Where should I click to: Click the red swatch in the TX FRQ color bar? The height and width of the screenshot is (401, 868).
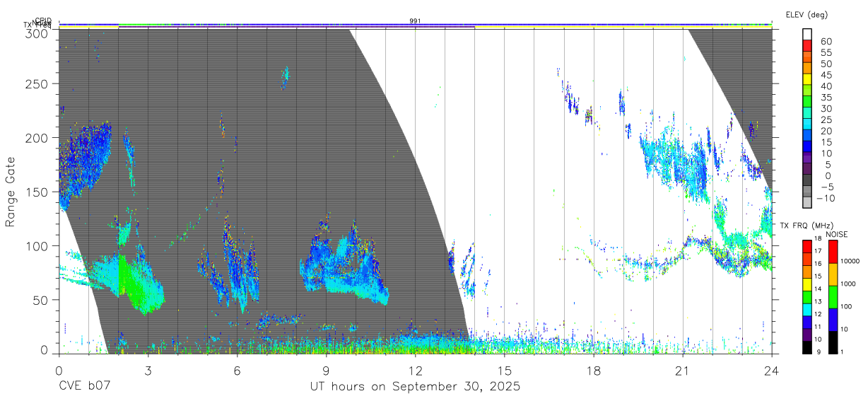[807, 246]
